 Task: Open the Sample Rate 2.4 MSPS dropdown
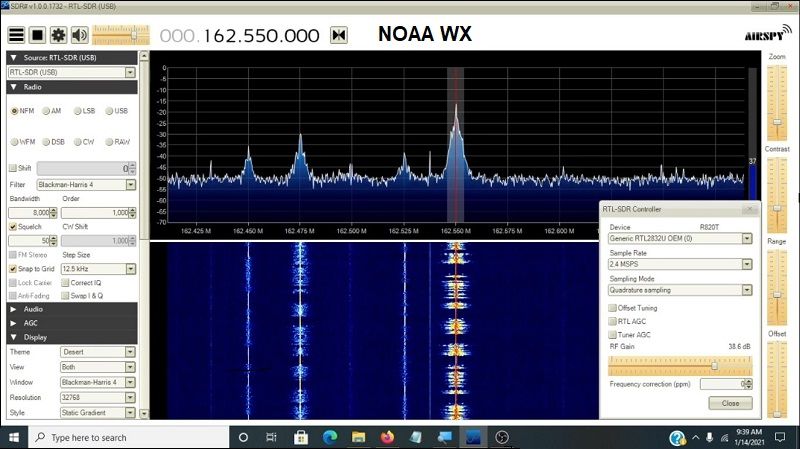(747, 264)
